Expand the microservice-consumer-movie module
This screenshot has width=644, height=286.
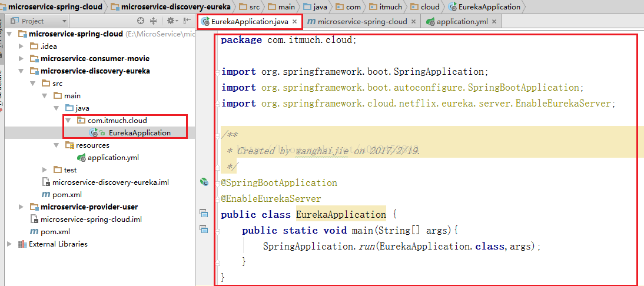tap(21, 59)
